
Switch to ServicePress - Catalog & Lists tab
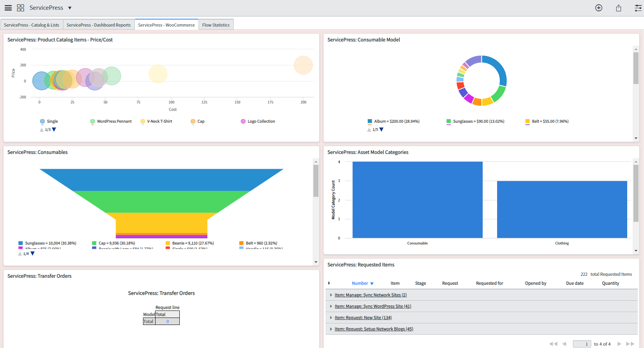(32, 25)
